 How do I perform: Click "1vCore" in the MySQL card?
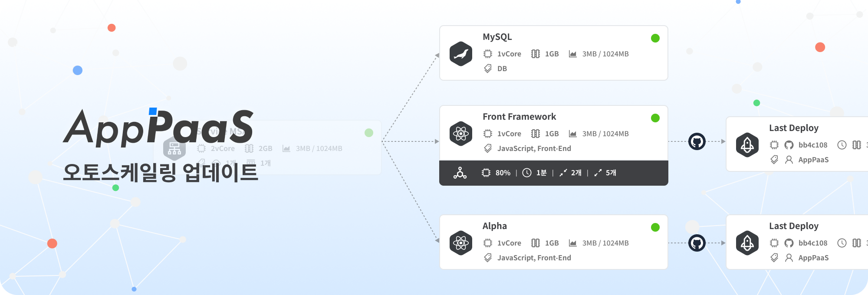(x=509, y=54)
